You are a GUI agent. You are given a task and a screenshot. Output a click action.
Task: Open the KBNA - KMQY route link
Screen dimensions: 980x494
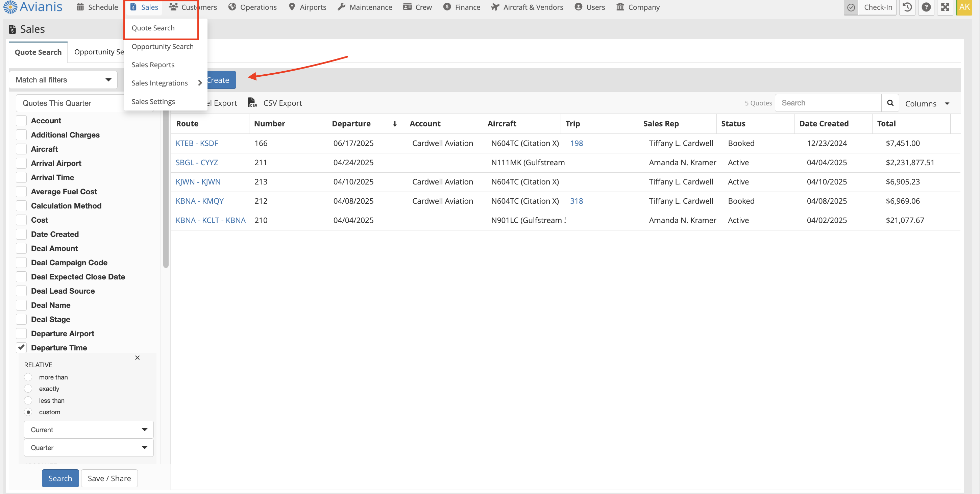(199, 201)
